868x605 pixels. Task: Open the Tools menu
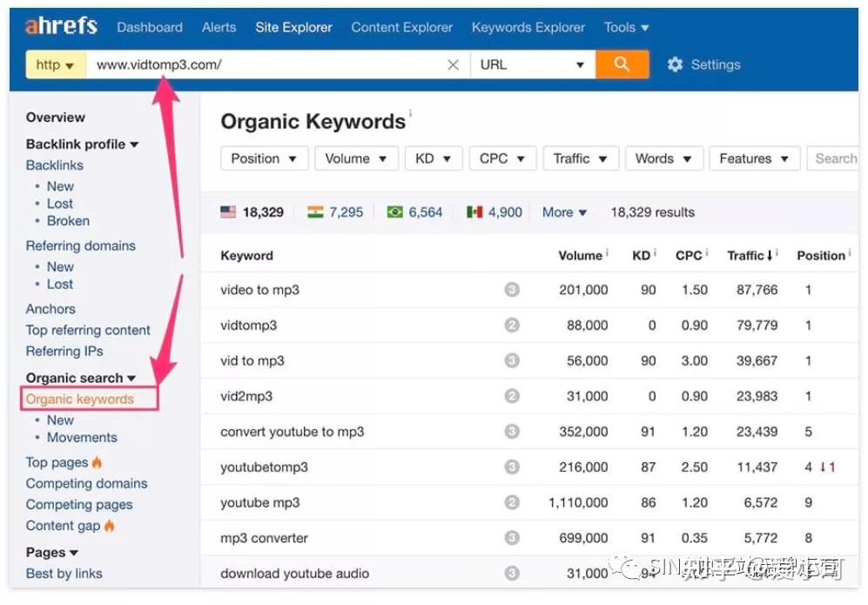point(626,27)
